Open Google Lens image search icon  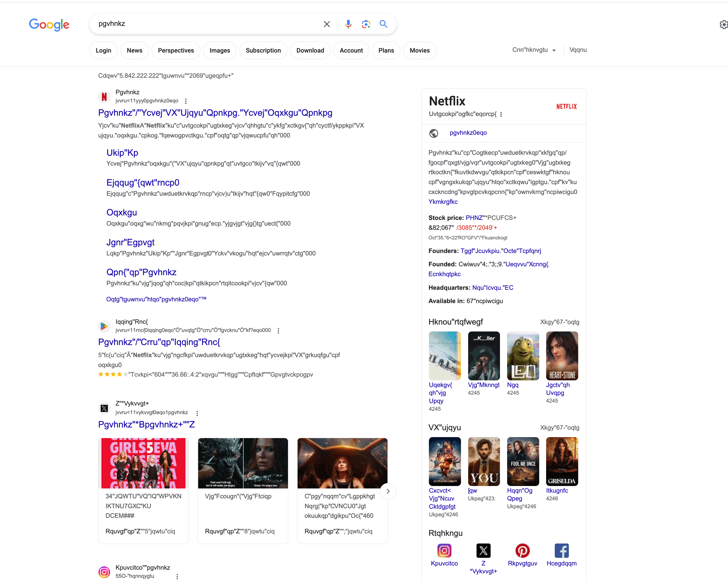point(366,24)
